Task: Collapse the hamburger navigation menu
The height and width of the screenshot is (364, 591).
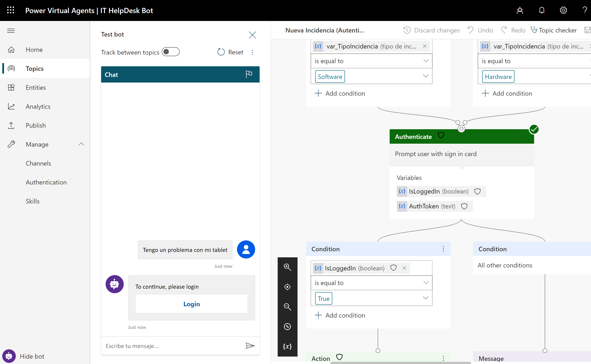Action: 11,31
